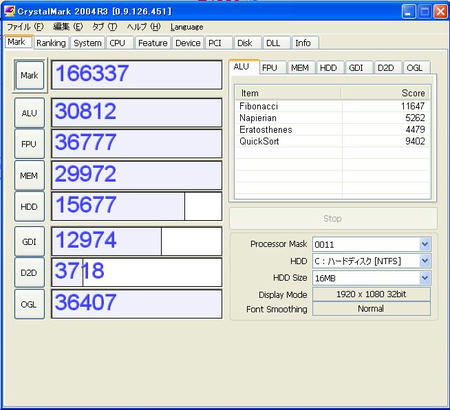450x410 pixels.
Task: Run the full Mark benchmark button
Action: pyautogui.click(x=30, y=75)
